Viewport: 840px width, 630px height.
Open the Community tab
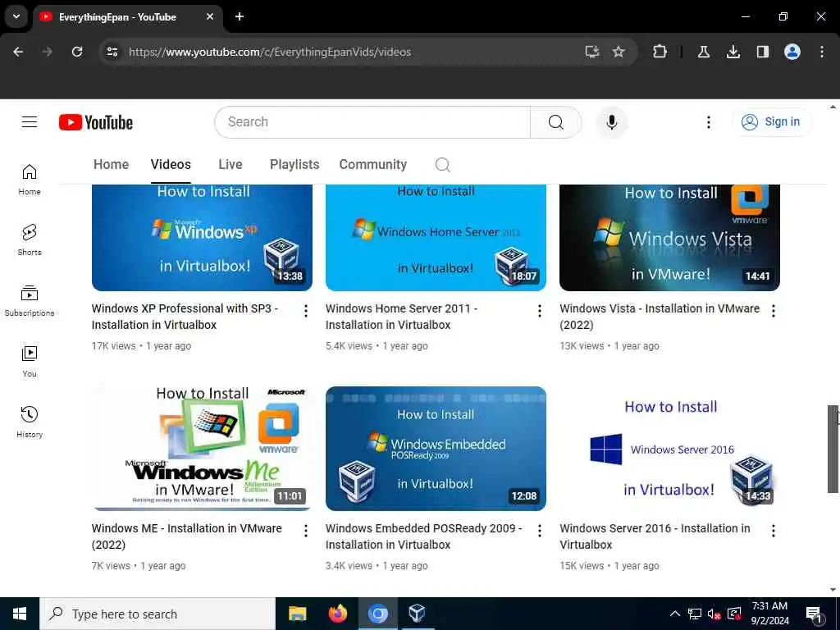tap(373, 164)
